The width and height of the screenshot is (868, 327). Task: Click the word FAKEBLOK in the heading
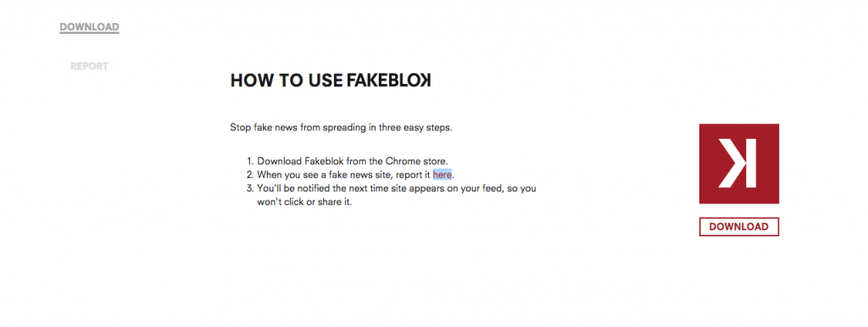[x=388, y=80]
